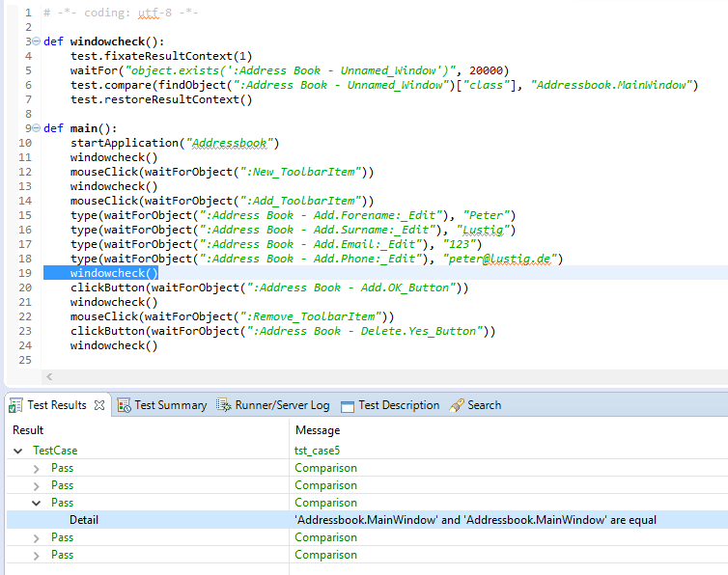
Task: Click the Search tab magnifier icon
Action: (x=457, y=405)
